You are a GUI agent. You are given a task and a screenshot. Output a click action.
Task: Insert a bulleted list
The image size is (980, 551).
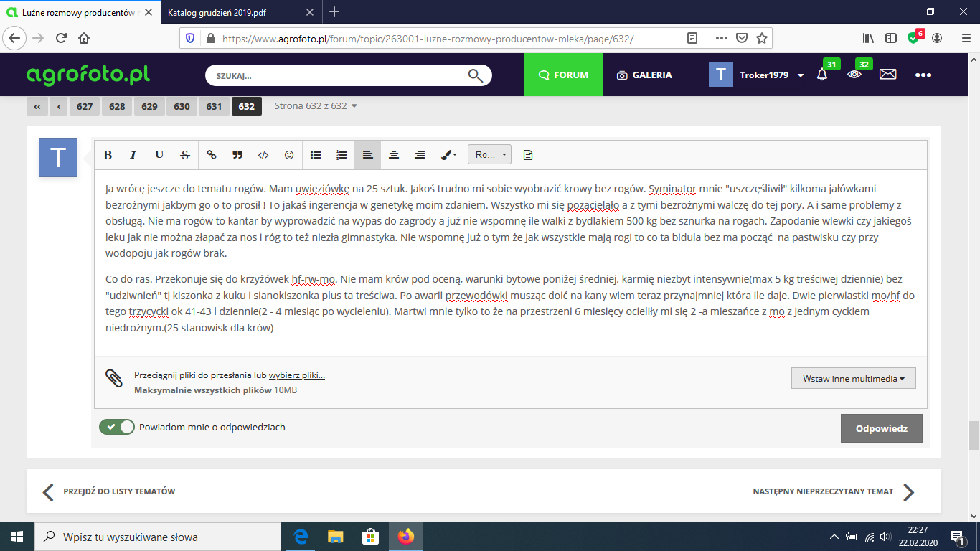(x=316, y=155)
